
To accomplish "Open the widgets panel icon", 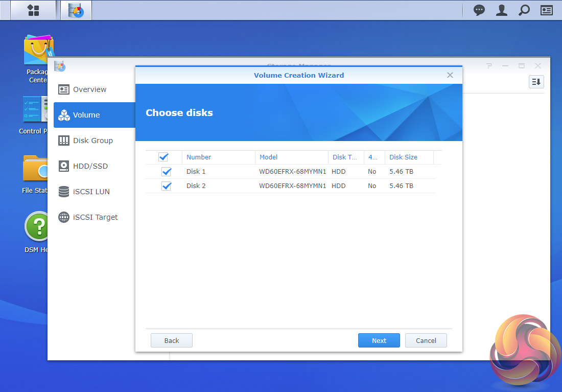I will click(547, 10).
